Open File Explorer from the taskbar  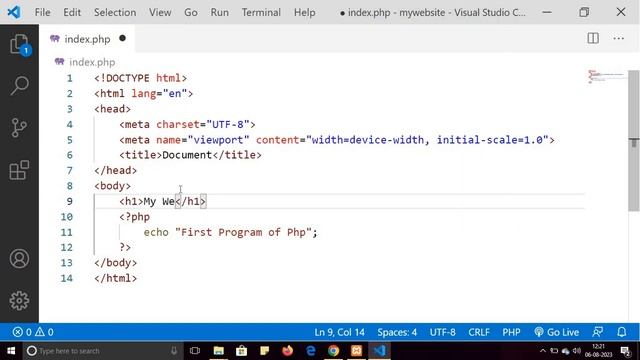click(x=218, y=351)
